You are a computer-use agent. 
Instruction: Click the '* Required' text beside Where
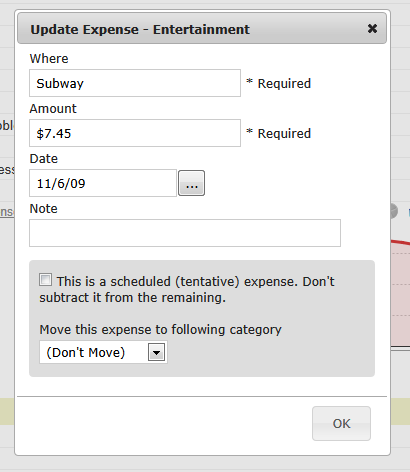279,83
